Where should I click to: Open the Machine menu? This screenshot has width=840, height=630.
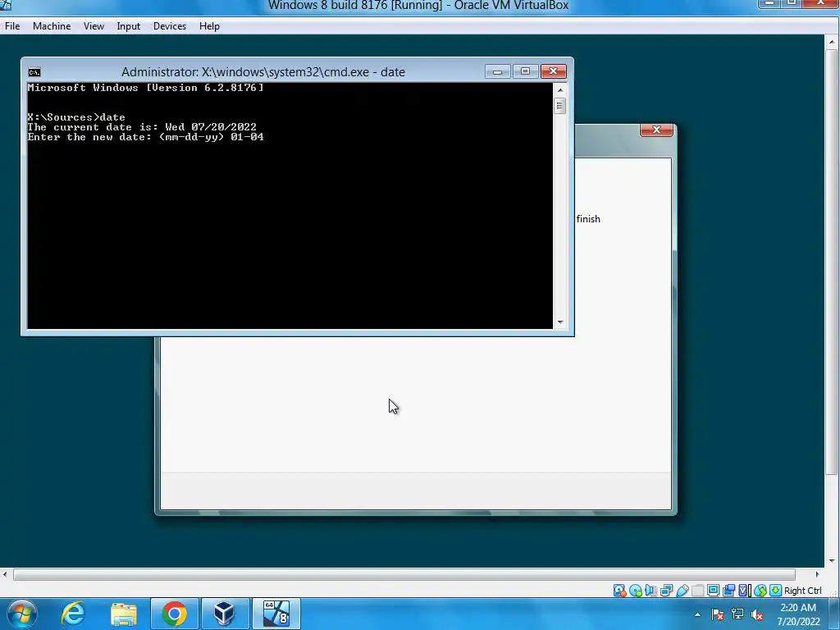coord(52,25)
